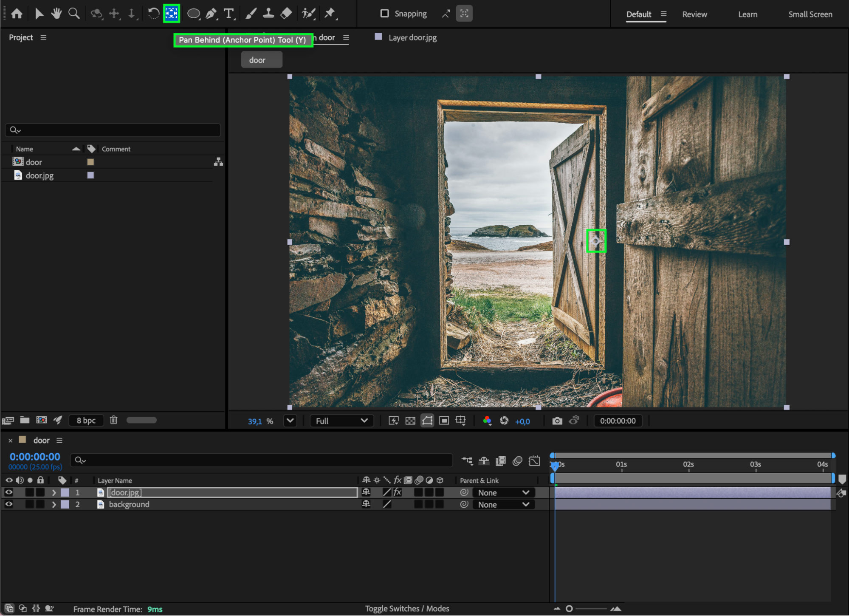Screen dimensions: 849x616
Task: Select the Pen tool
Action: click(211, 14)
